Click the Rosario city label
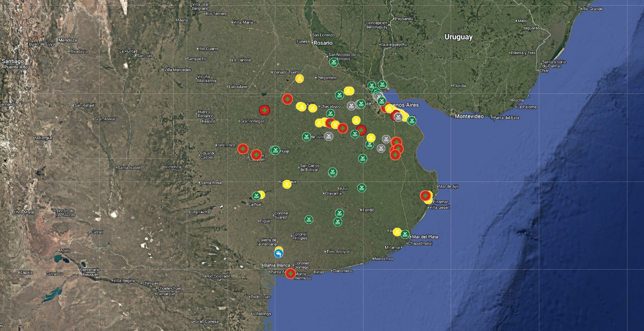 [x=323, y=43]
